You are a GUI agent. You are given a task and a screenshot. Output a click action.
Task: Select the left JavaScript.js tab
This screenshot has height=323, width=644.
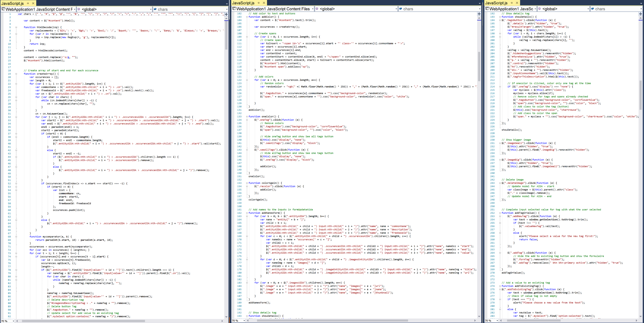[13, 3]
